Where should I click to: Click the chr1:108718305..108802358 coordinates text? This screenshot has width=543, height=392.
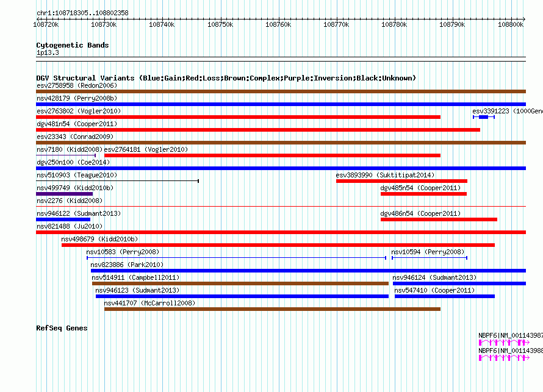pos(82,13)
